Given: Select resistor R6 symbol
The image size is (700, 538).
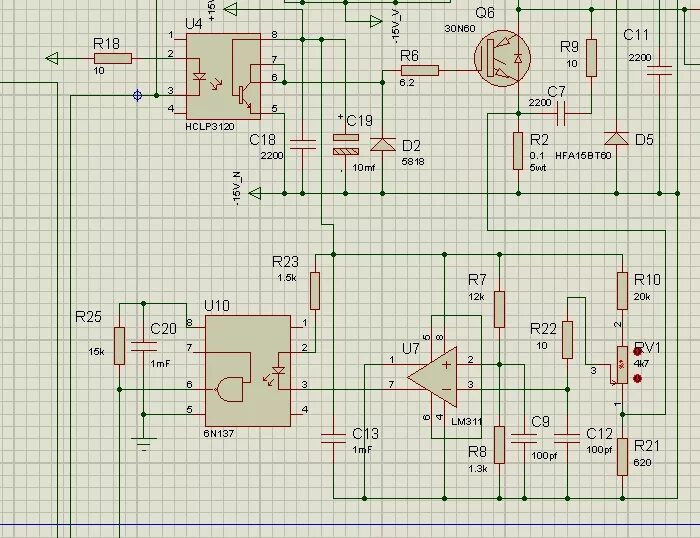Looking at the screenshot, I should point(420,70).
